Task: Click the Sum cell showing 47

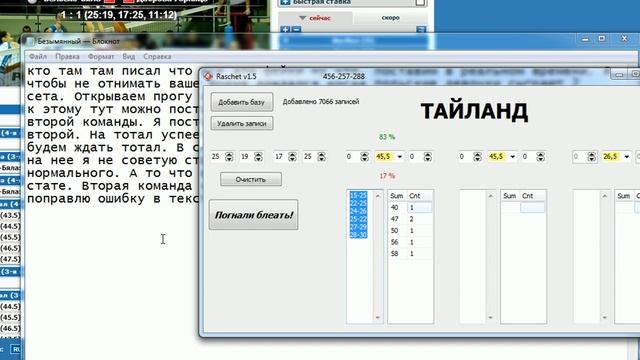Action: [398, 219]
